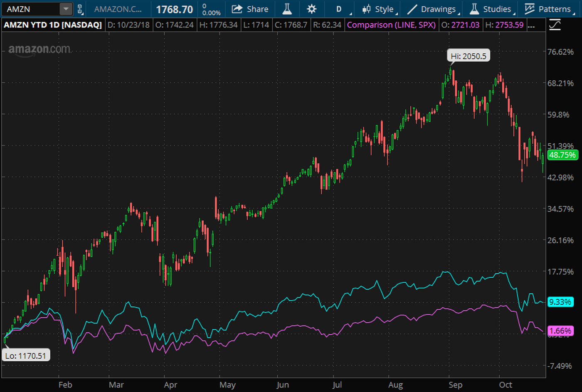582x392 pixels.
Task: Click the Jun label on time axis
Action: pos(283,385)
